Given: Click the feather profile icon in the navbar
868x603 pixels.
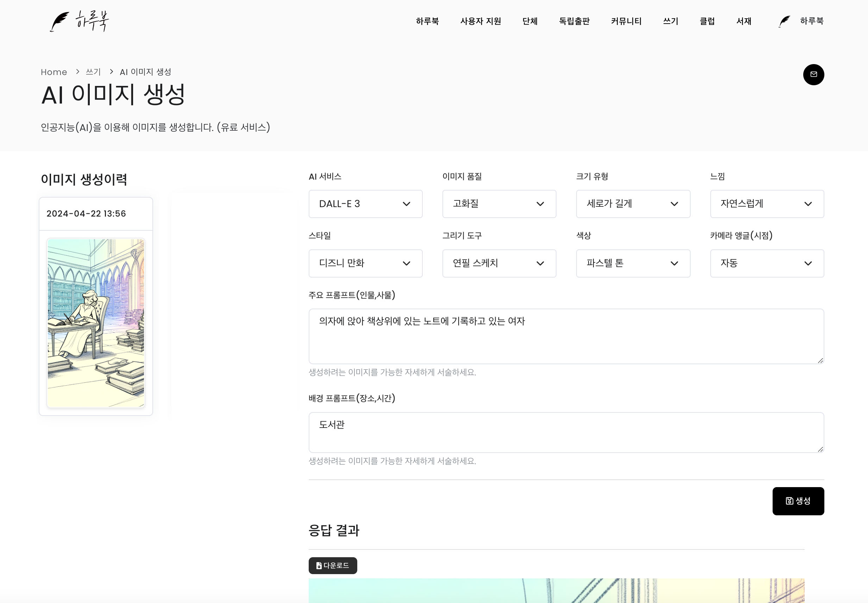Looking at the screenshot, I should coord(784,21).
